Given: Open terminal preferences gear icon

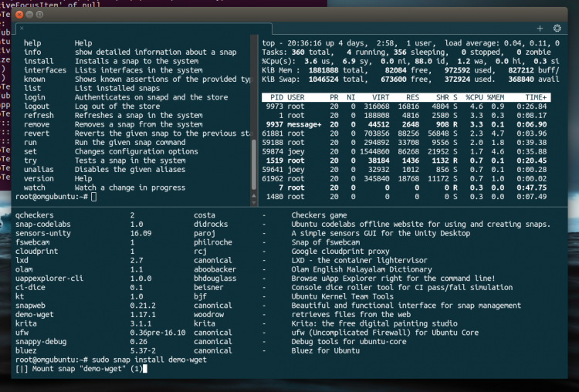Looking at the screenshot, I should [x=557, y=28].
